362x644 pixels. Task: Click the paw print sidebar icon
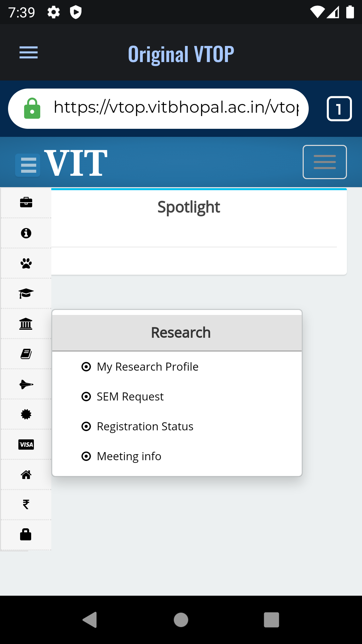click(26, 263)
